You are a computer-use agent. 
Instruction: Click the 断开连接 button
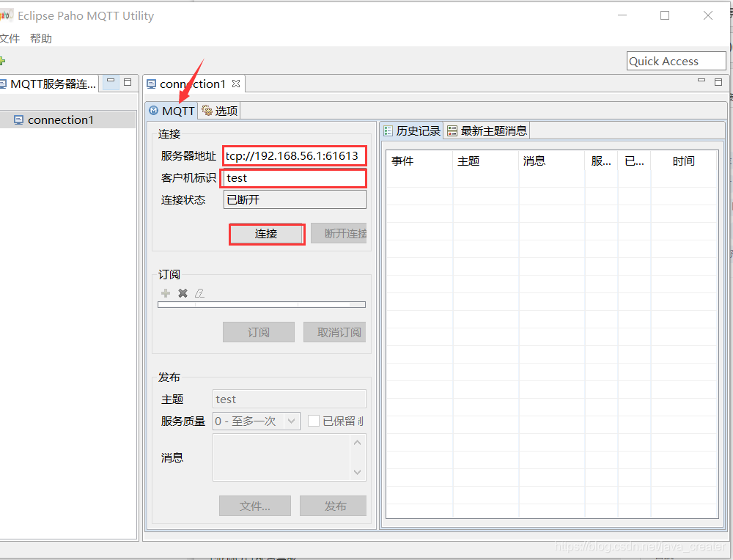[339, 233]
